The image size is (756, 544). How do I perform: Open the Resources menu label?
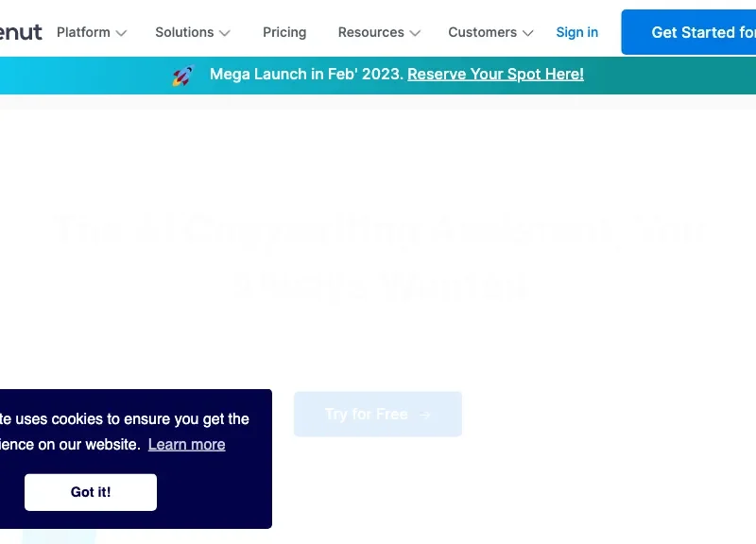click(370, 32)
